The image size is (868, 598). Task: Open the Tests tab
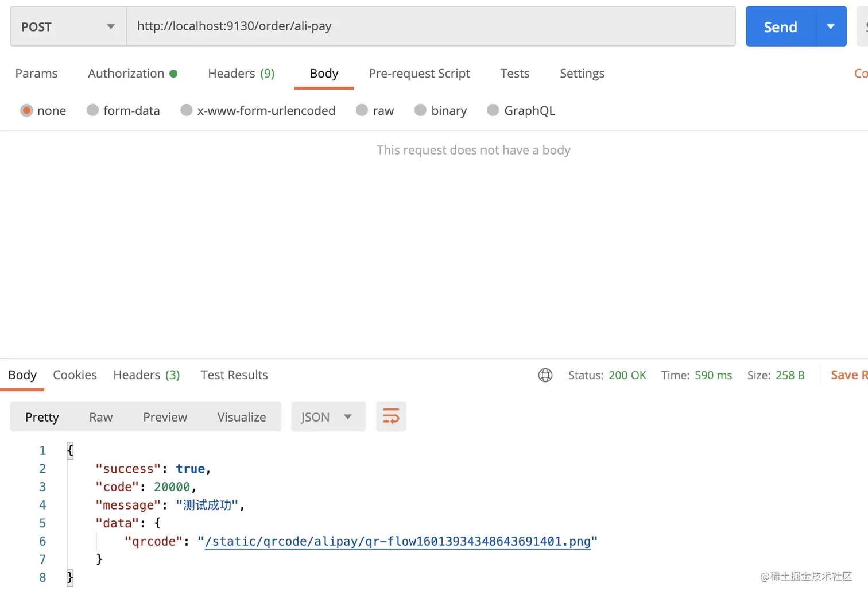(515, 74)
